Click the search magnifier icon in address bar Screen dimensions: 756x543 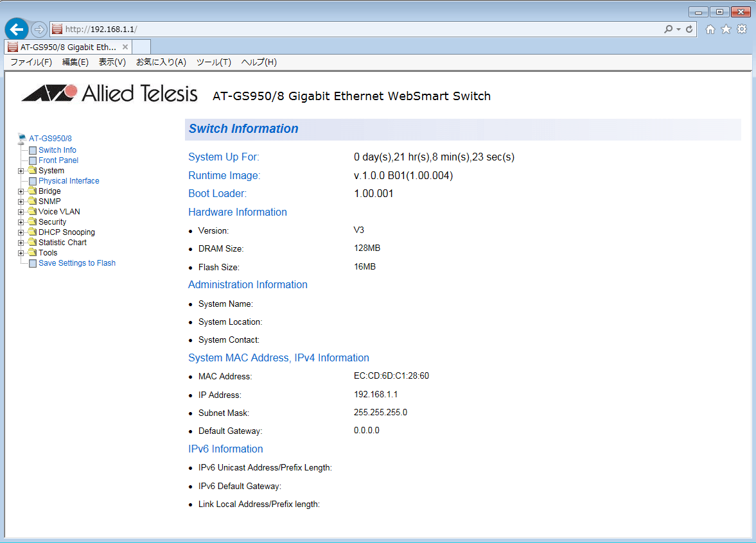[669, 30]
